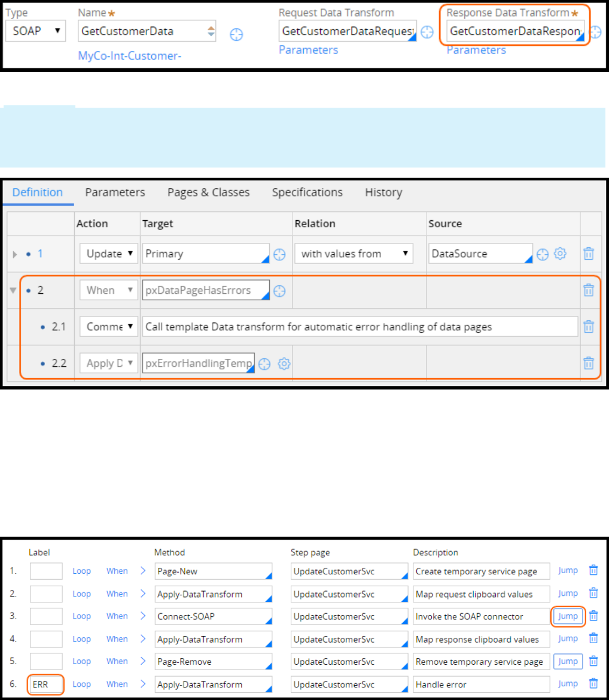Screen dimensions: 609x700
Task: Expand Page-Remove step chevron
Action: click(x=143, y=661)
